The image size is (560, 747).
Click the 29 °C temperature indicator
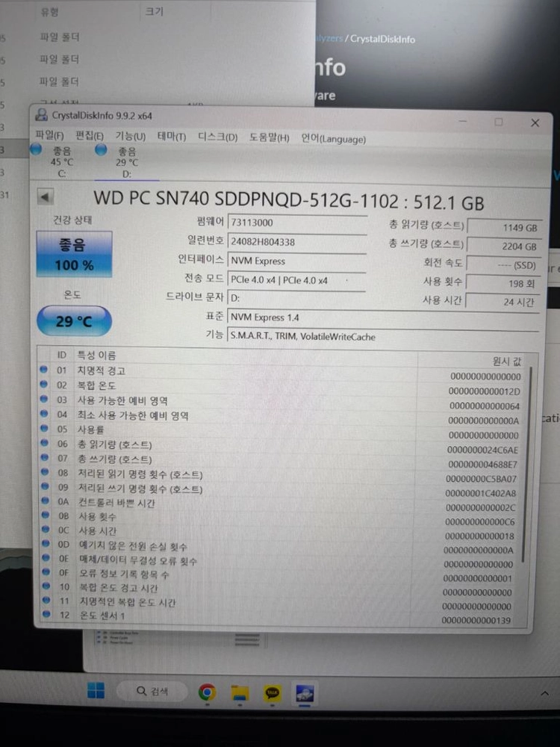[x=74, y=321]
